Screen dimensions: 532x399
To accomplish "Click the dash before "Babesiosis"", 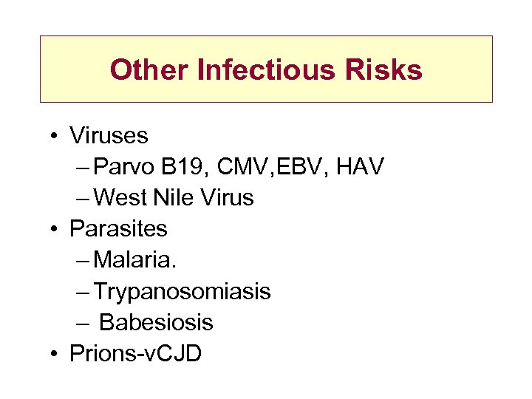I will tap(83, 324).
